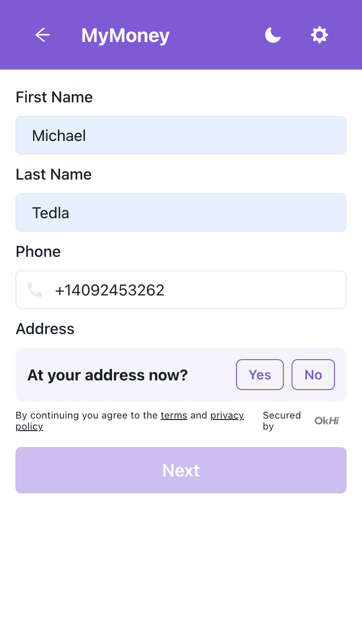Click the "Secured by" text
362x644 pixels.
pos(281,420)
